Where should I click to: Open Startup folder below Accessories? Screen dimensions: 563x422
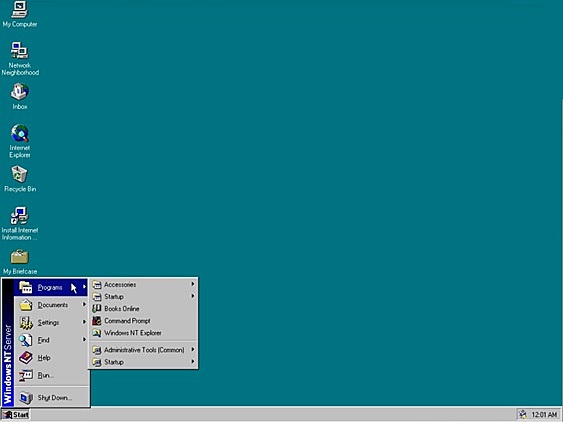(x=143, y=297)
